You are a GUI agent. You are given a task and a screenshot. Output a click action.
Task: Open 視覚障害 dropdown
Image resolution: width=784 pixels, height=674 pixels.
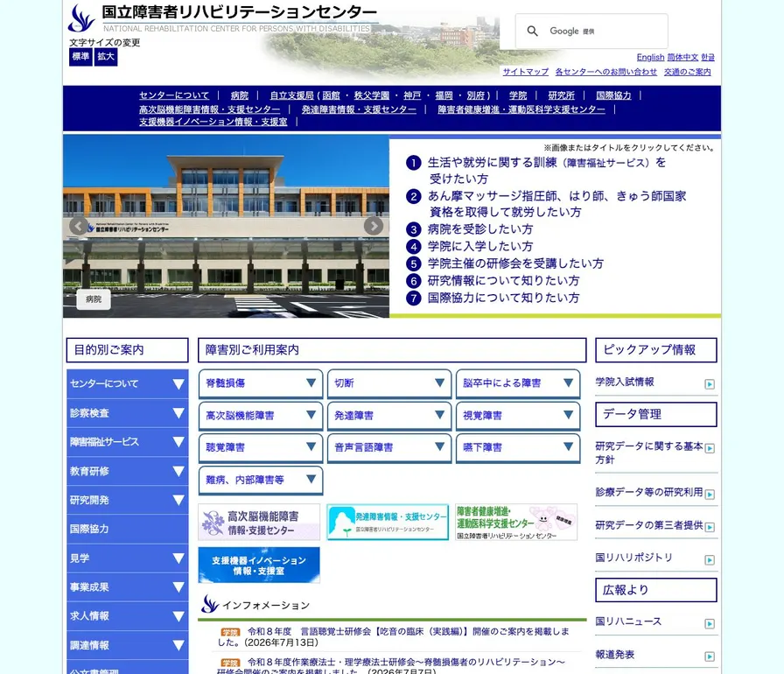click(518, 416)
